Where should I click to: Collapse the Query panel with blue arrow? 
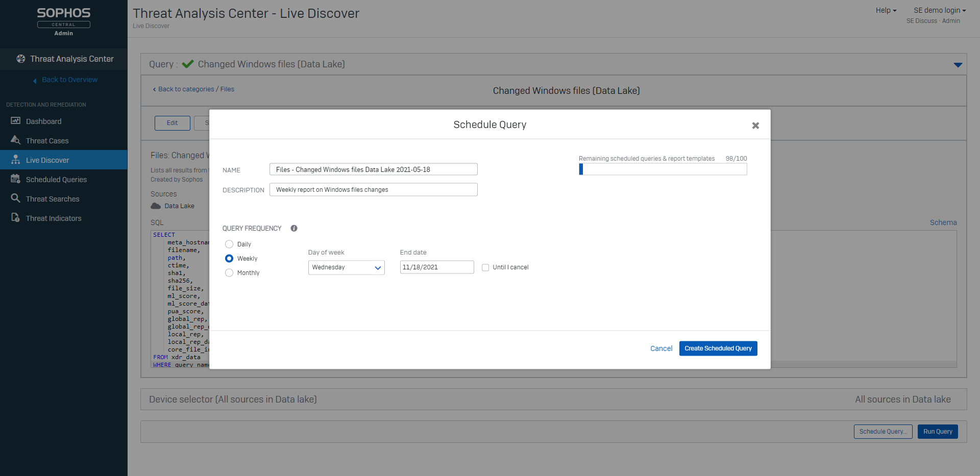(958, 65)
